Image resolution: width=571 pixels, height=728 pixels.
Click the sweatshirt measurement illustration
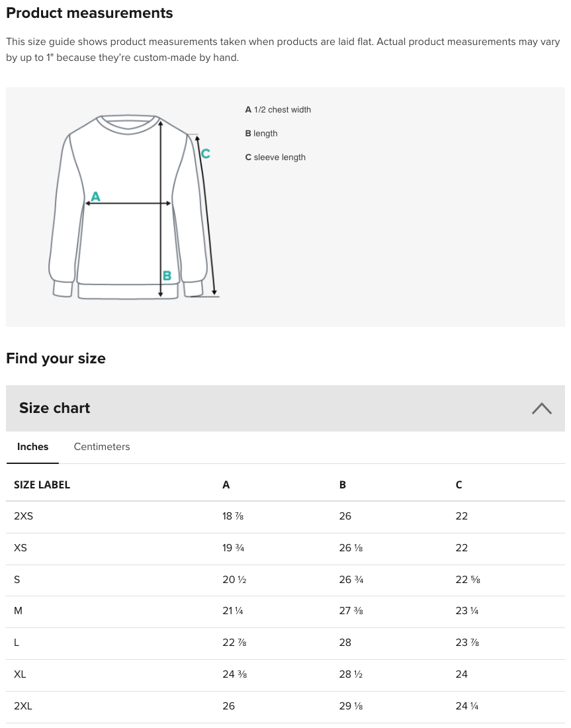click(134, 206)
